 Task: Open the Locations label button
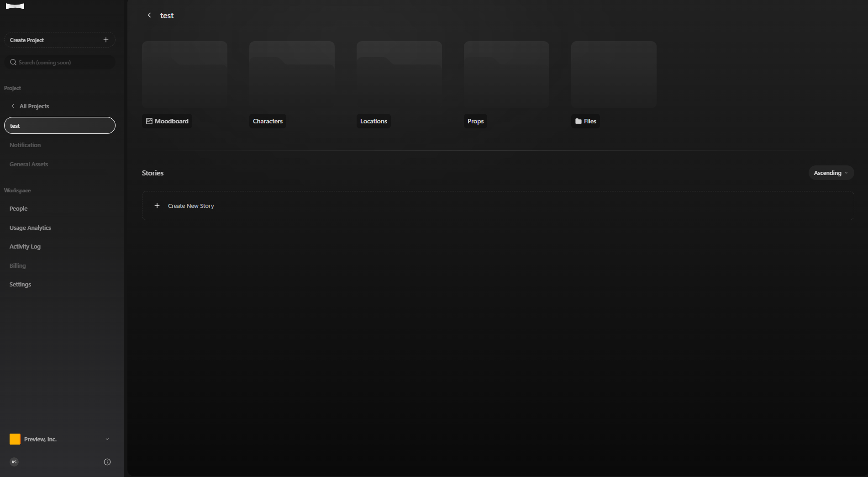click(374, 121)
